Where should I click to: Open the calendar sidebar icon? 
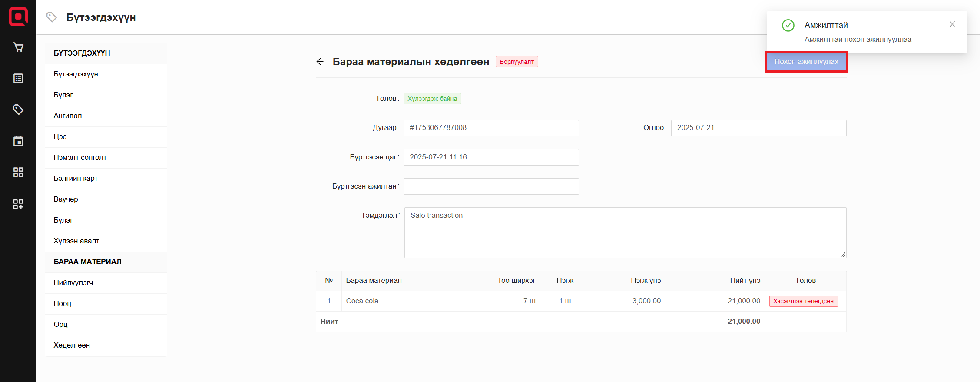(18, 141)
